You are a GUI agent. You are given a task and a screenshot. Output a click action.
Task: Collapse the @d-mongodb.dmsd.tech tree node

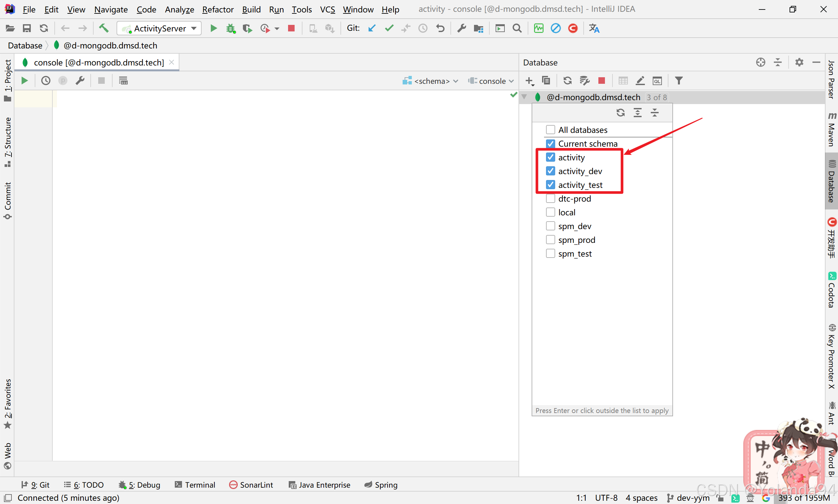(x=524, y=98)
